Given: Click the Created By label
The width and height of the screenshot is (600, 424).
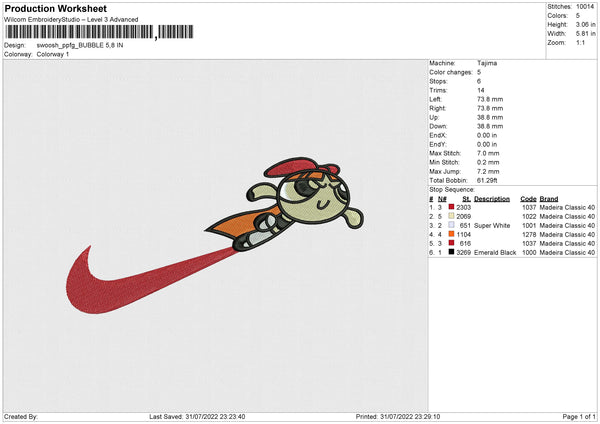Looking at the screenshot, I should [x=21, y=416].
